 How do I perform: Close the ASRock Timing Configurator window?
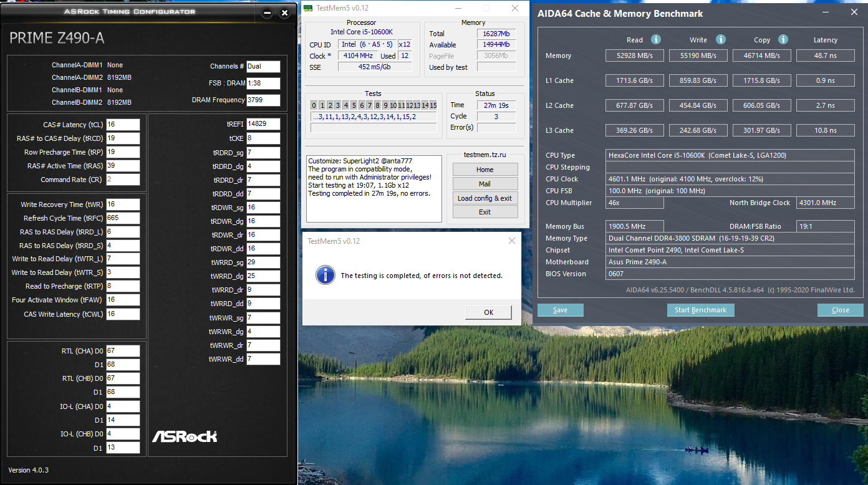(x=285, y=12)
